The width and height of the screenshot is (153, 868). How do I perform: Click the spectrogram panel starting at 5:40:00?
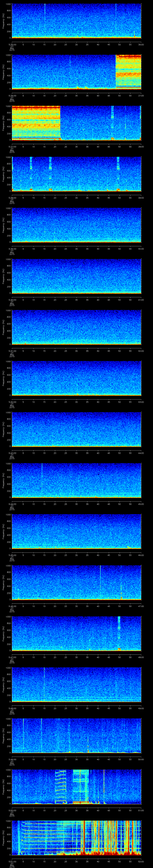click(76, 276)
